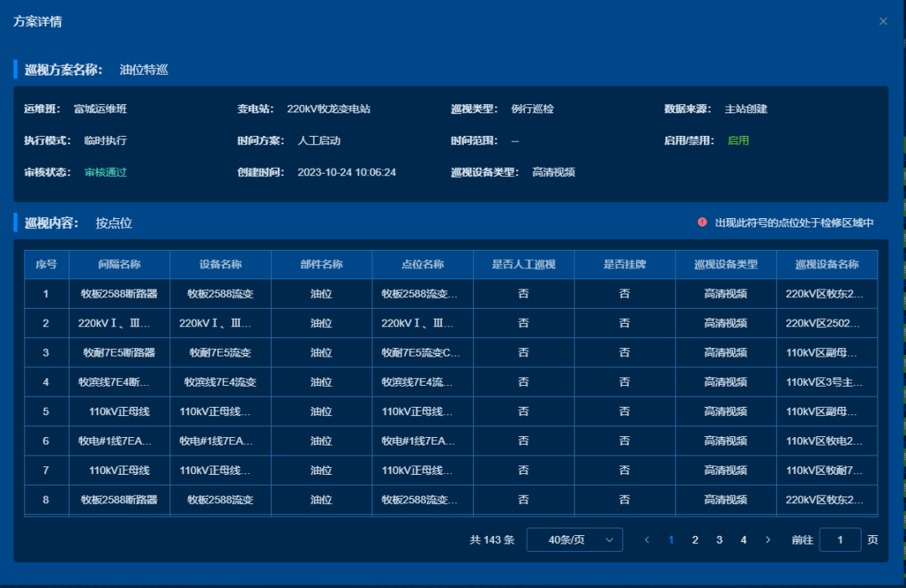906x588 pixels.
Task: Click the 间隔名称 column header
Action: coord(119,264)
